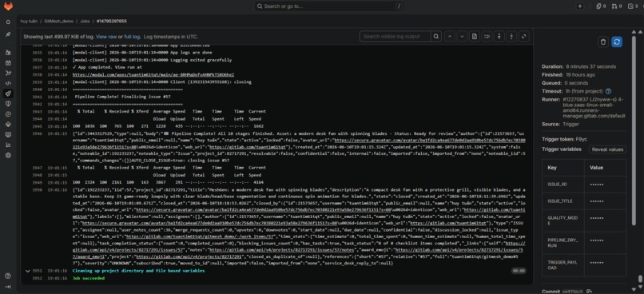Jump to previous search result with up chevron
The image size is (644, 294).
450,36
